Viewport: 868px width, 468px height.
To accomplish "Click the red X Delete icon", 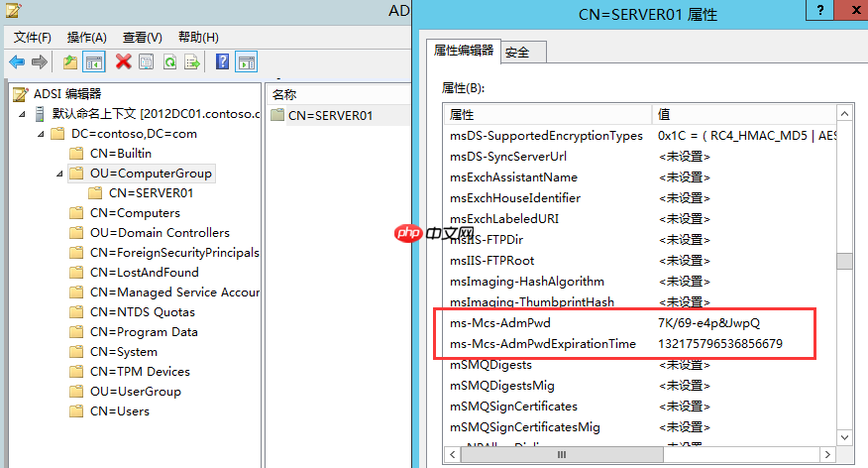I will coord(123,62).
